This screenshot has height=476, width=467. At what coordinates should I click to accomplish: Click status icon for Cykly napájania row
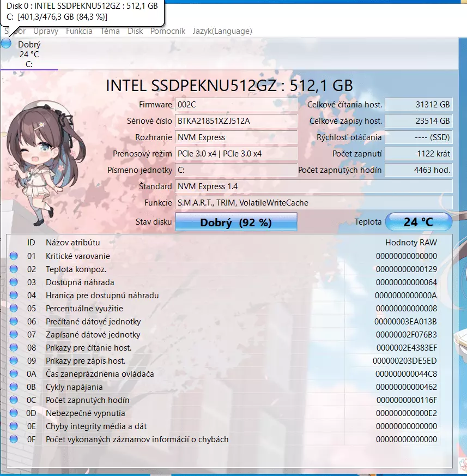[x=14, y=387]
